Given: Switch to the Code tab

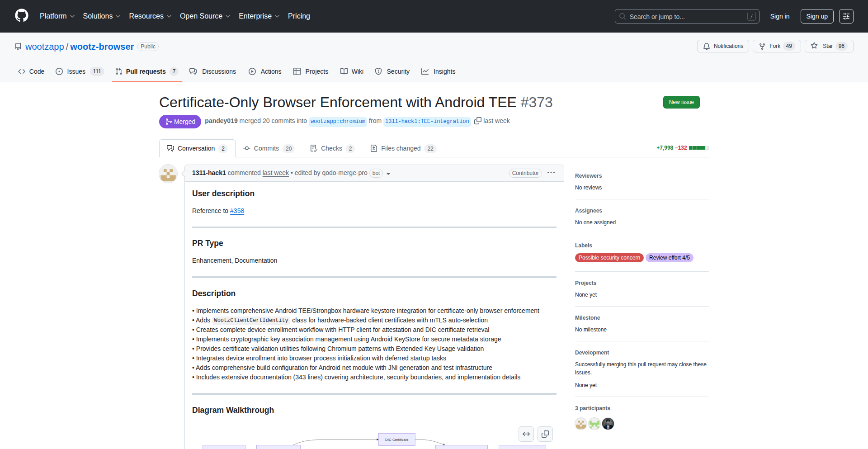Looking at the screenshot, I should coord(31,71).
